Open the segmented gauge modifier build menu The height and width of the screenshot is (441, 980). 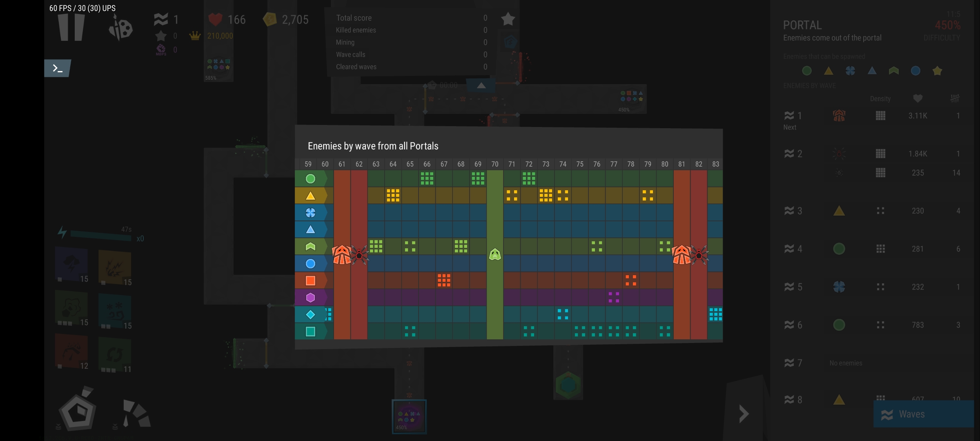tap(136, 413)
